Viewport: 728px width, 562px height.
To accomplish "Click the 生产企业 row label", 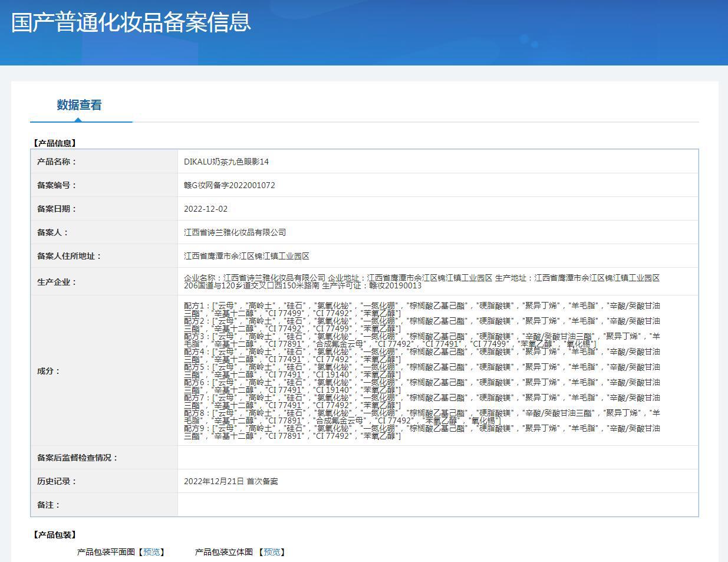I will click(x=57, y=282).
